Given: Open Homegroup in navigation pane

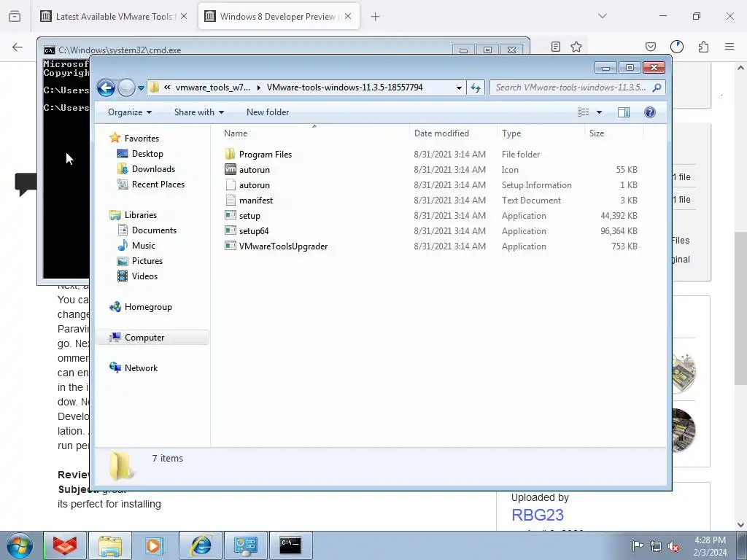Looking at the screenshot, I should tap(148, 307).
